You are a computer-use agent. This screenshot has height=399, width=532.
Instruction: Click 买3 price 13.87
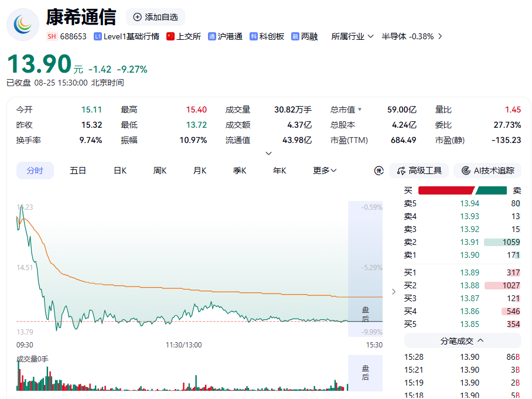pos(469,298)
